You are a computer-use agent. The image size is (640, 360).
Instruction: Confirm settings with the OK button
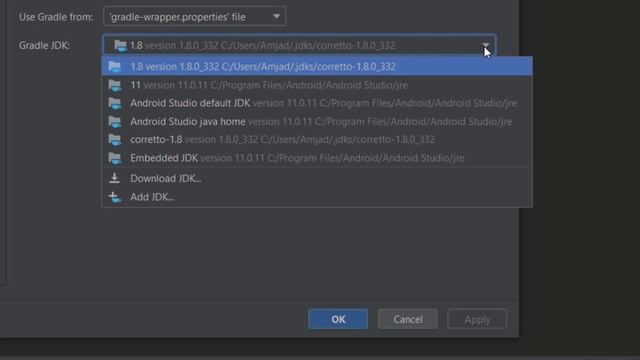click(338, 319)
